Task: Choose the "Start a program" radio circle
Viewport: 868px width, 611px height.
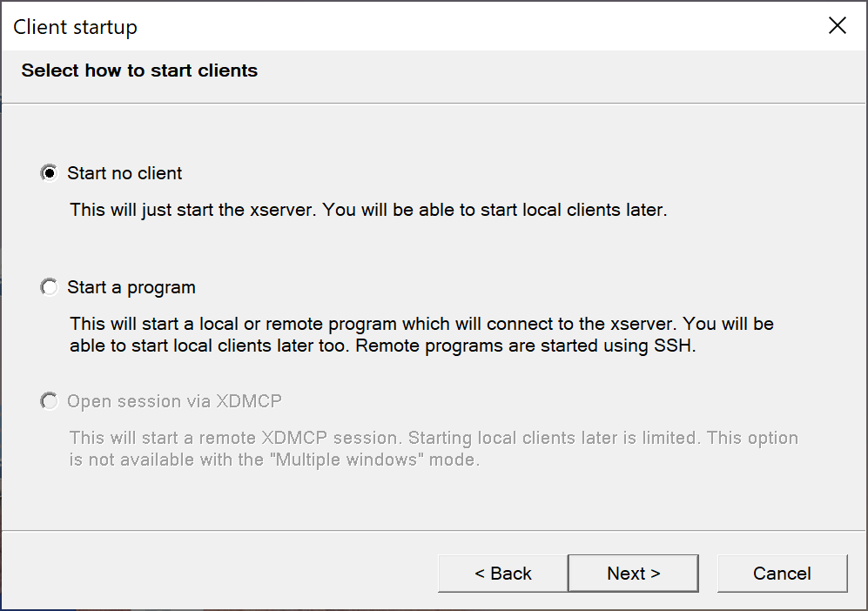Action: [50, 287]
